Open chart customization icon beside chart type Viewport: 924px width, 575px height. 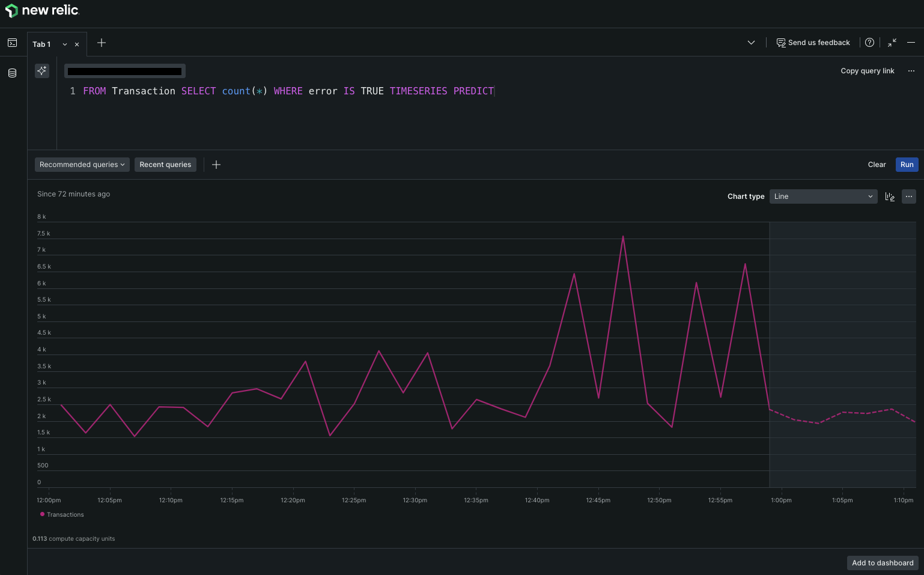[x=890, y=196]
